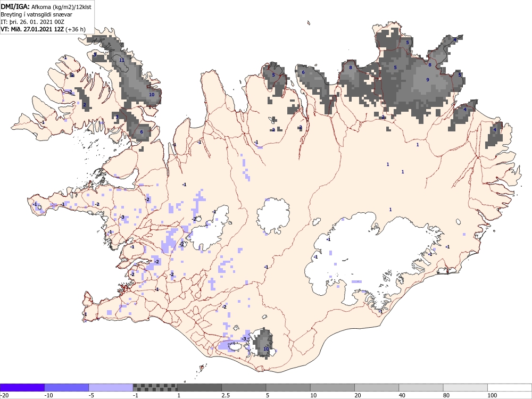Select the 'Breyting í vatnsgildi snævar' subtitle
This screenshot has width=532, height=399.
pos(36,14)
